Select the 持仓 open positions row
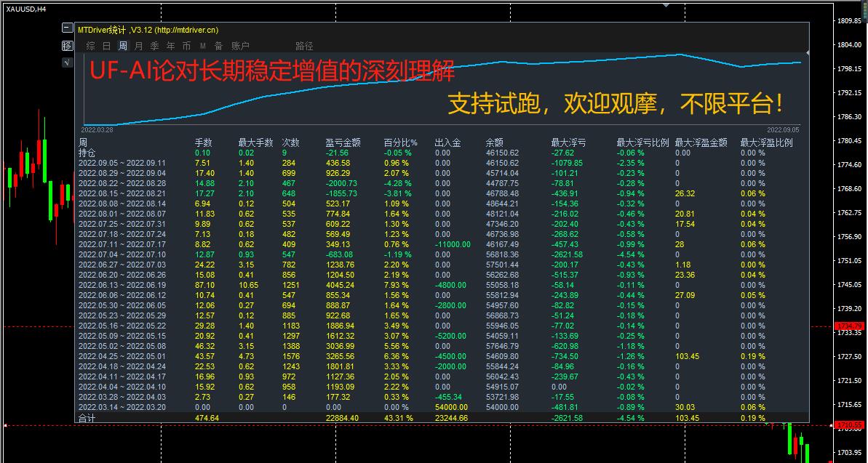This screenshot has width=868, height=463. point(441,153)
